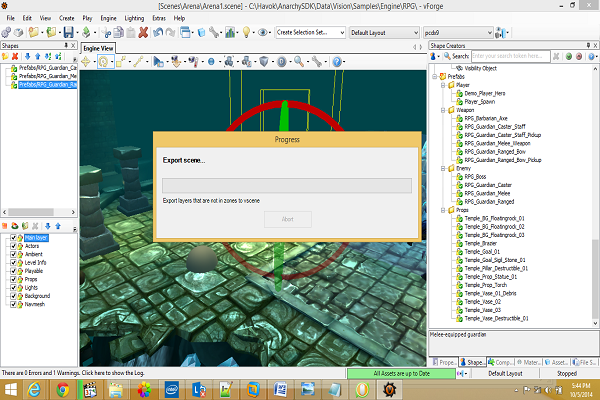
Task: Toggle the Props layer checkbox
Action: click(13, 279)
